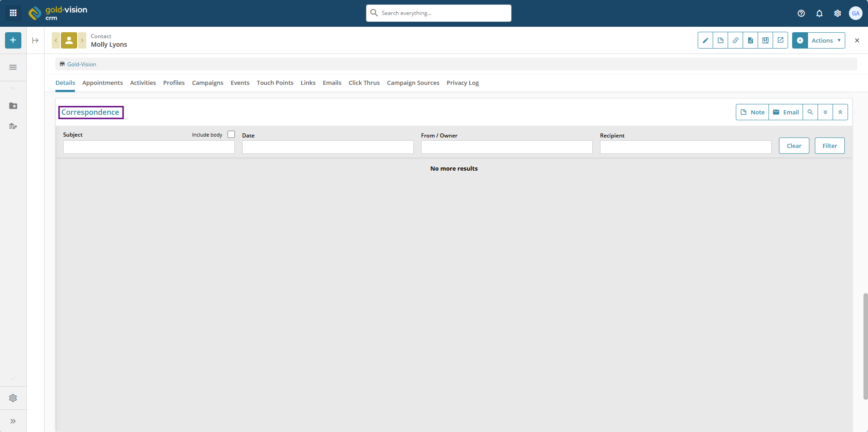868x432 pixels.
Task: Close the contact record with X
Action: [x=857, y=40]
